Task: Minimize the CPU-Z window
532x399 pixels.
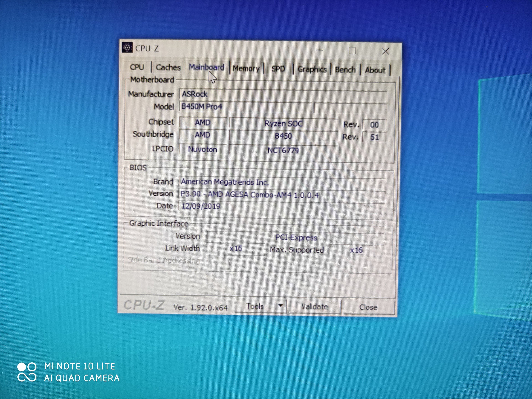Action: point(320,50)
